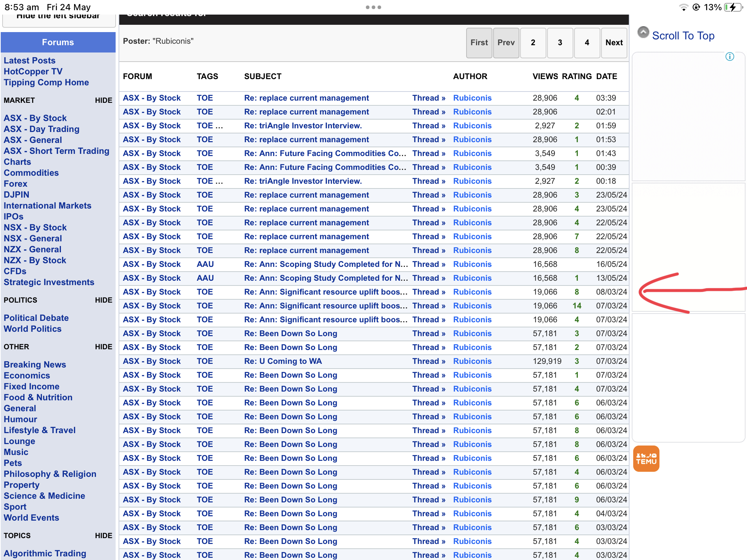Screen dimensions: 747x560
Task: Hide the POLITICS sidebar section
Action: pyautogui.click(x=104, y=300)
